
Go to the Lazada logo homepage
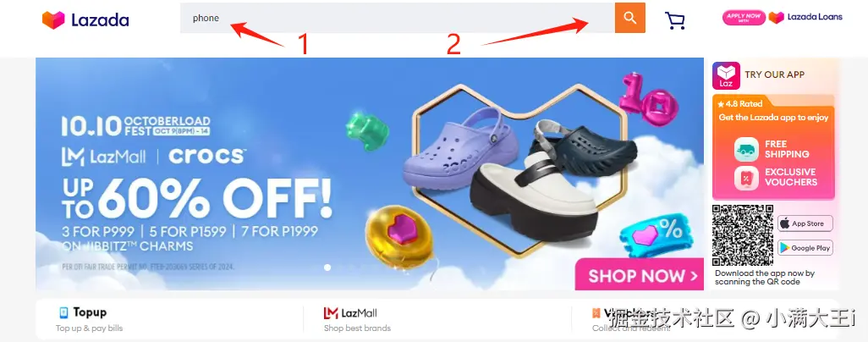(85, 20)
